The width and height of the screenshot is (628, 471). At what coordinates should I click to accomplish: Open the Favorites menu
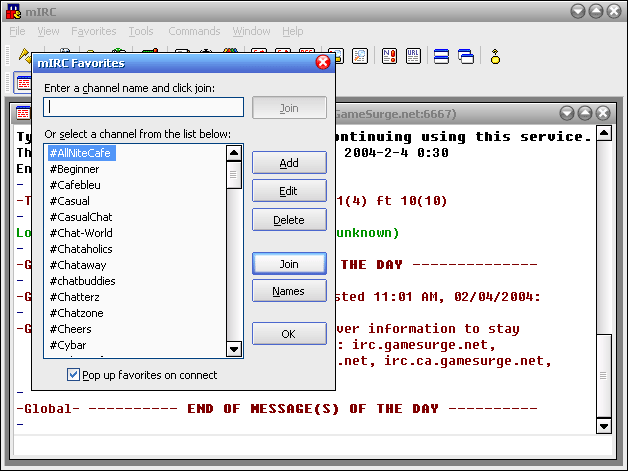(94, 31)
